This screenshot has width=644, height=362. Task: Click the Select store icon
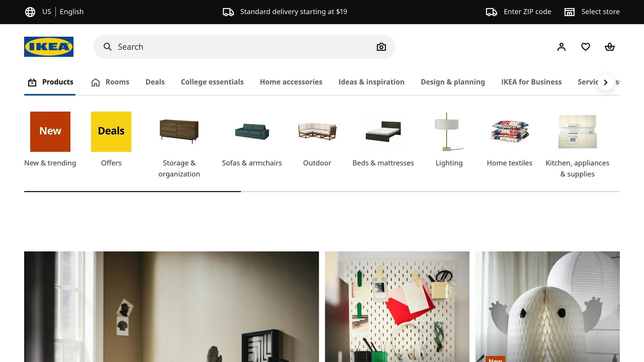tap(569, 12)
